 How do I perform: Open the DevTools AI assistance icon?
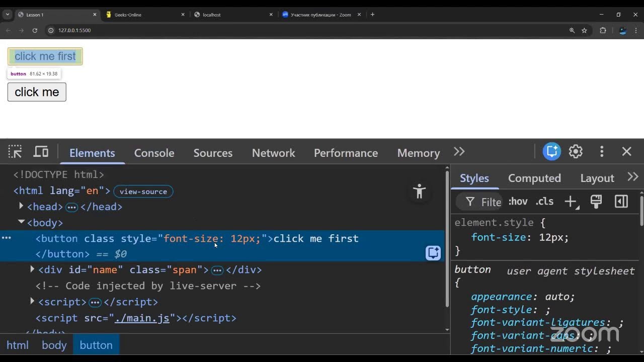click(x=552, y=151)
